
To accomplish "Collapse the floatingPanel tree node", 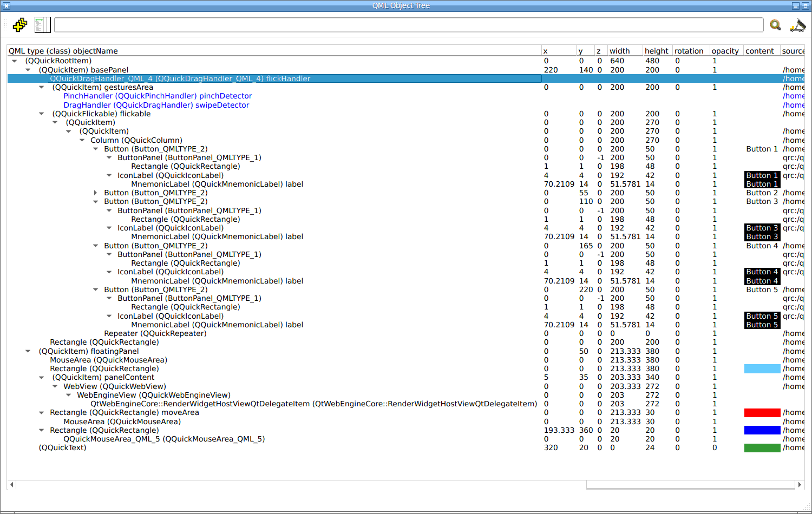I will click(28, 351).
